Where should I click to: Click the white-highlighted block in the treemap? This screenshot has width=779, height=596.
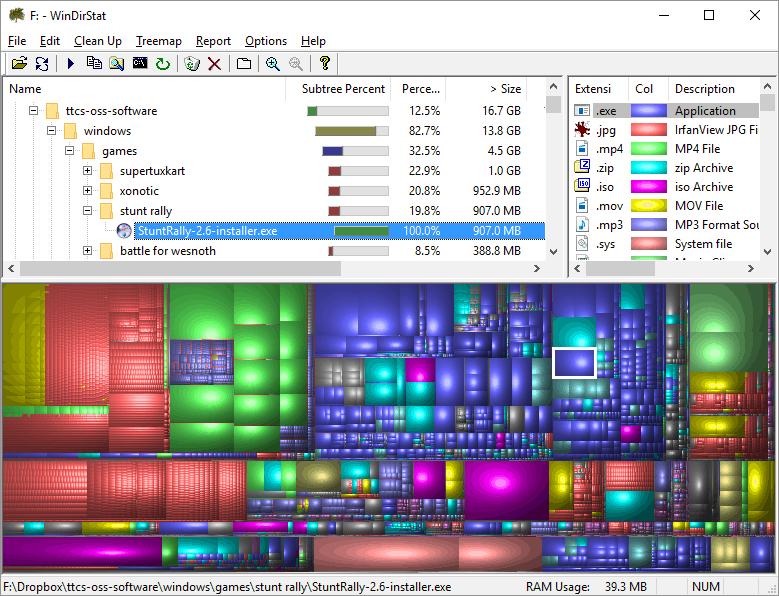coord(574,362)
